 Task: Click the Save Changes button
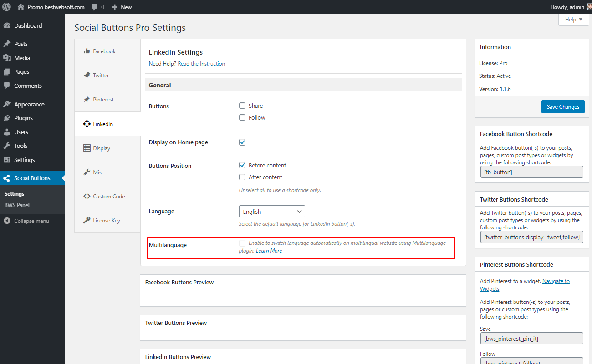coord(563,106)
